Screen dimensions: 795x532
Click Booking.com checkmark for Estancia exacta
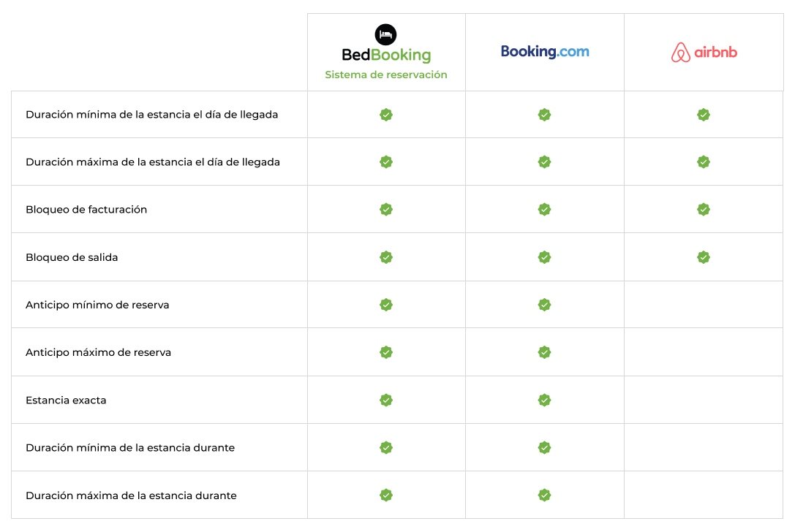tap(545, 400)
